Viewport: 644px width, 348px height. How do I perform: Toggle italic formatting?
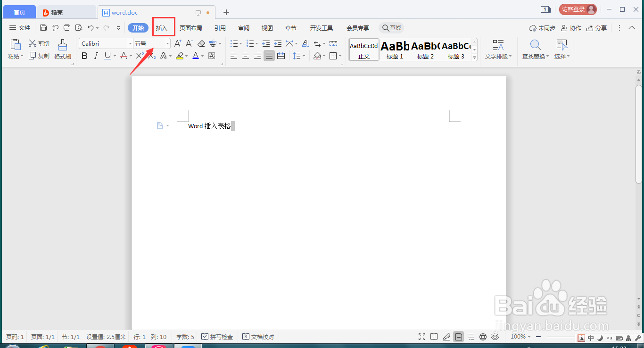96,56
